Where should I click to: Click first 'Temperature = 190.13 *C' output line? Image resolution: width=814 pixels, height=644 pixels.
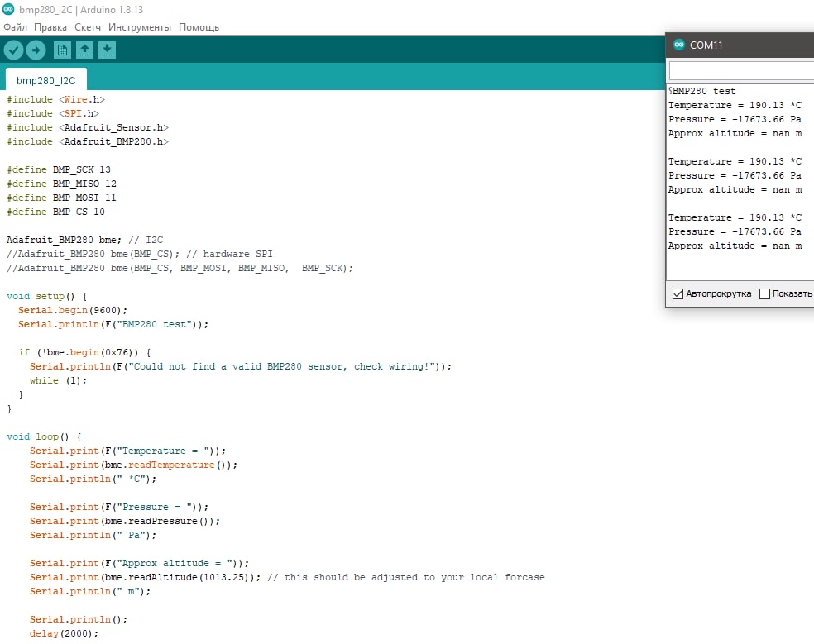coord(735,105)
